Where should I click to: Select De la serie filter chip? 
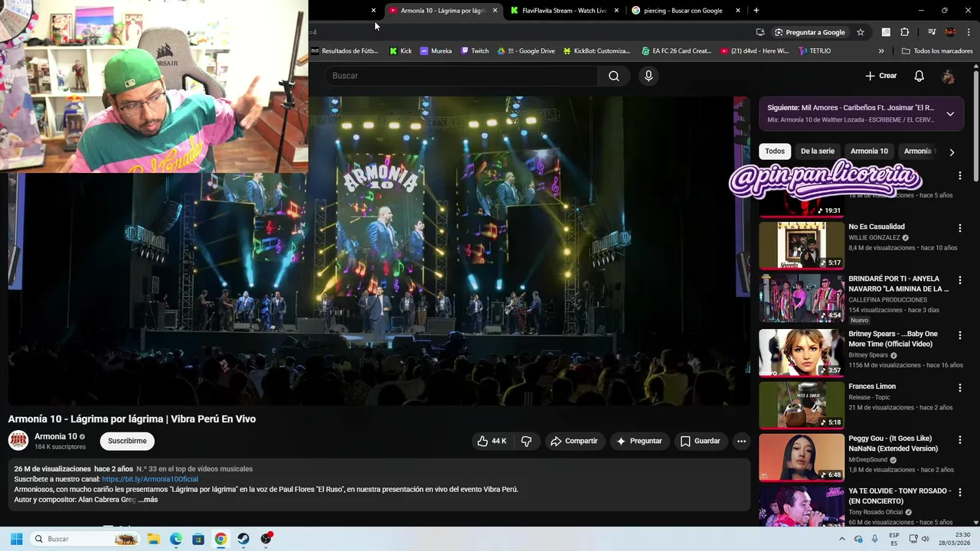[818, 152]
